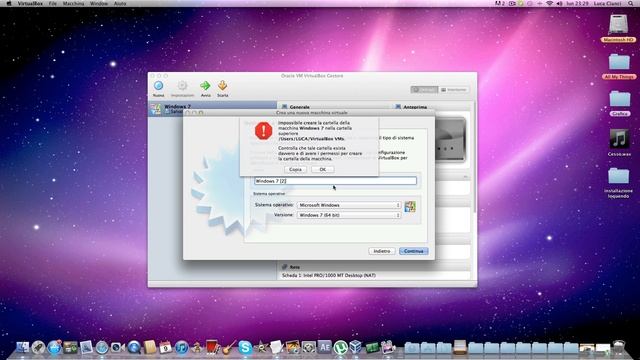Open Macintosh HD desktop drive icon
Screen dimensions: 640x360
618,24
